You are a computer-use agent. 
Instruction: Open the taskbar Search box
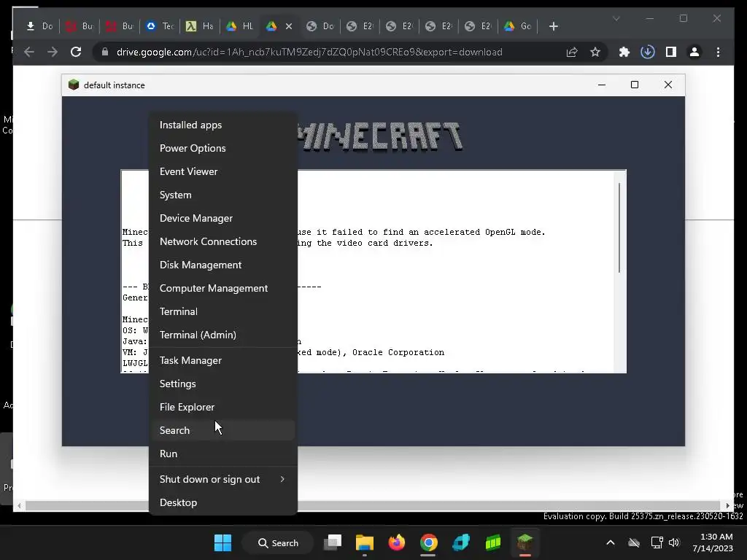(278, 542)
